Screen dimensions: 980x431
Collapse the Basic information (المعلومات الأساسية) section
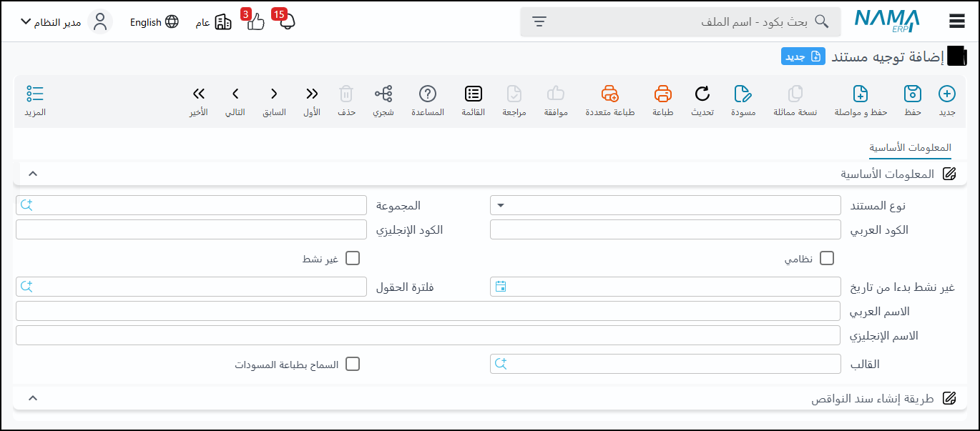click(x=32, y=174)
